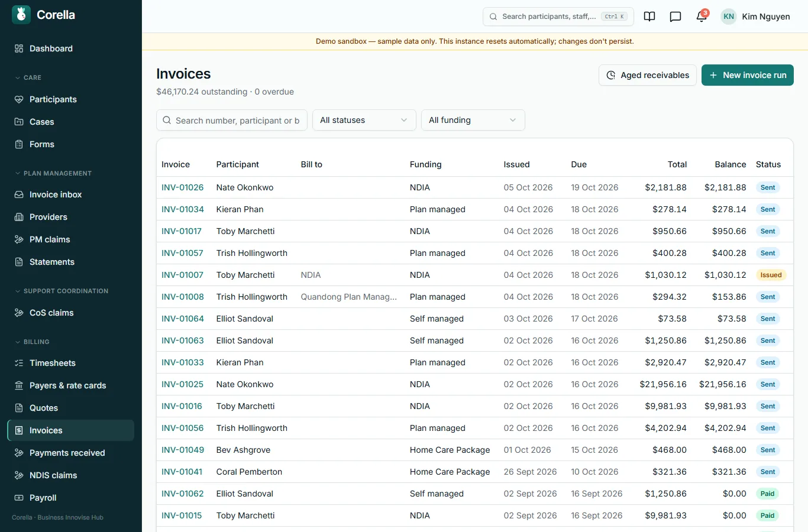Go to Quotes in sidebar
The image size is (808, 532).
point(70,408)
